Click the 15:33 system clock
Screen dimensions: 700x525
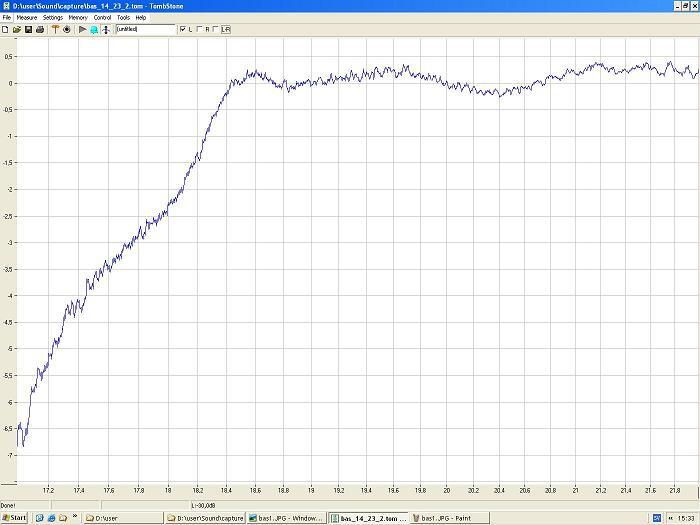tap(686, 518)
